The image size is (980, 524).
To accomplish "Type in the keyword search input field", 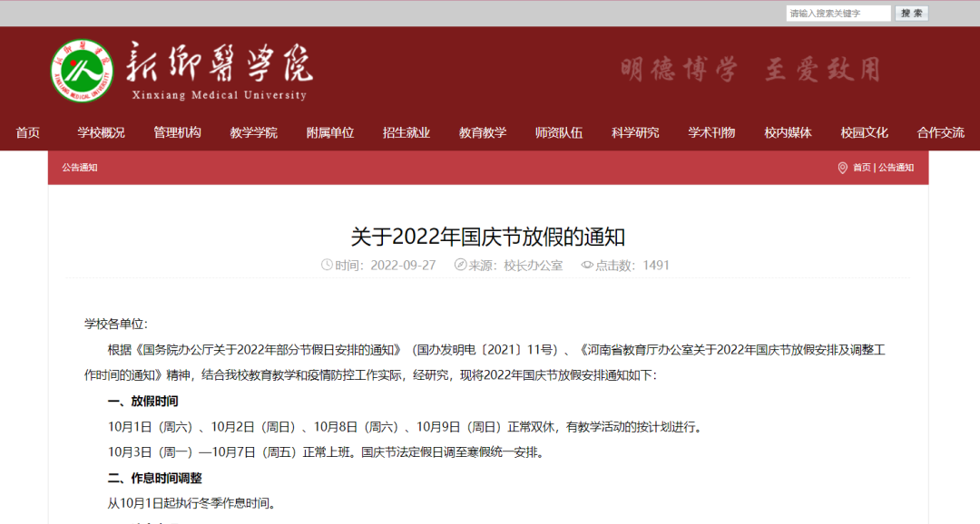I will [838, 14].
